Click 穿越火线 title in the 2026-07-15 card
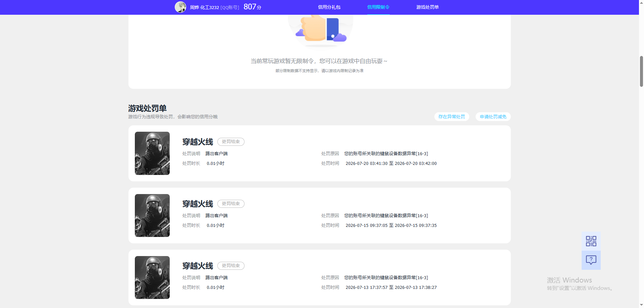Screen dimensions: 644x308 [198, 204]
